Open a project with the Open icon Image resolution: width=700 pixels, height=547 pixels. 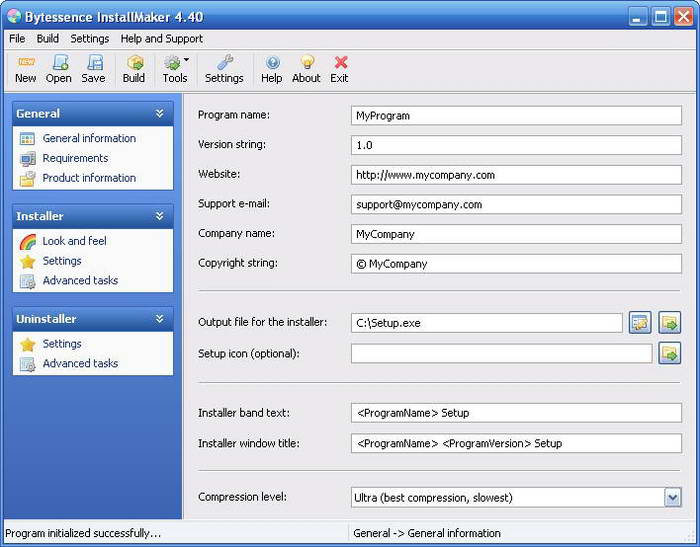(59, 63)
